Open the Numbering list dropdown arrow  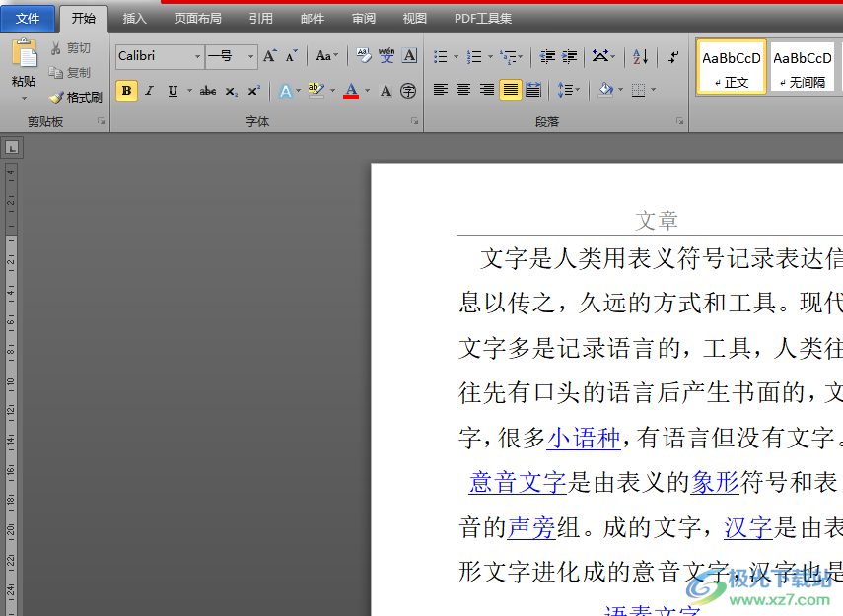click(x=490, y=56)
